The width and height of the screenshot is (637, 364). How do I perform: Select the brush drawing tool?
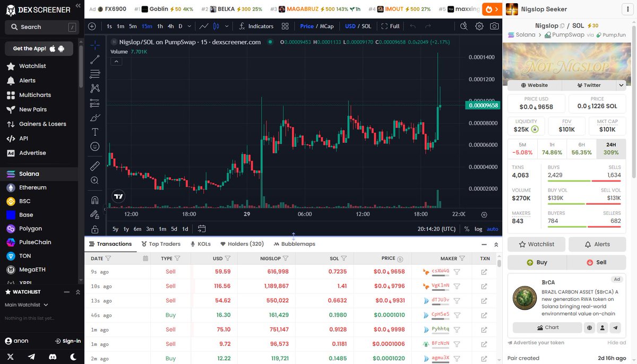point(95,117)
